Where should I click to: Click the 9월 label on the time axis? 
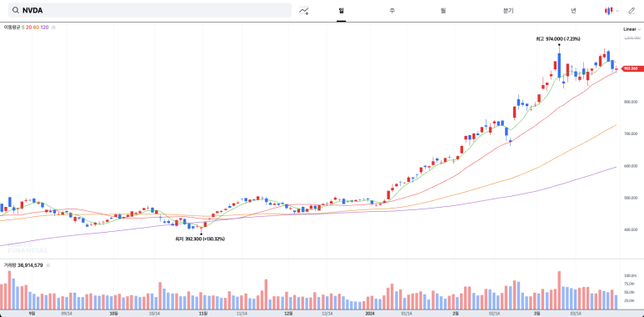coord(32,314)
